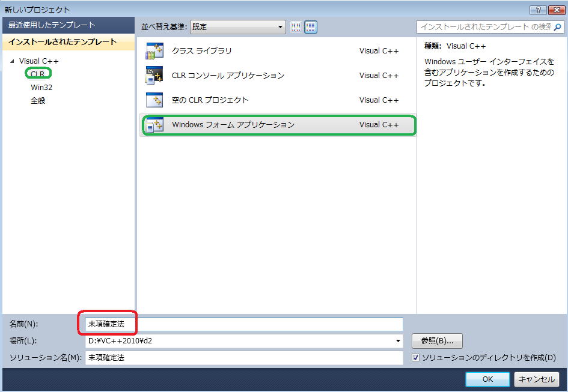Viewport: 568px width, 392px height.
Task: Close the new project dialog
Action: click(x=557, y=10)
